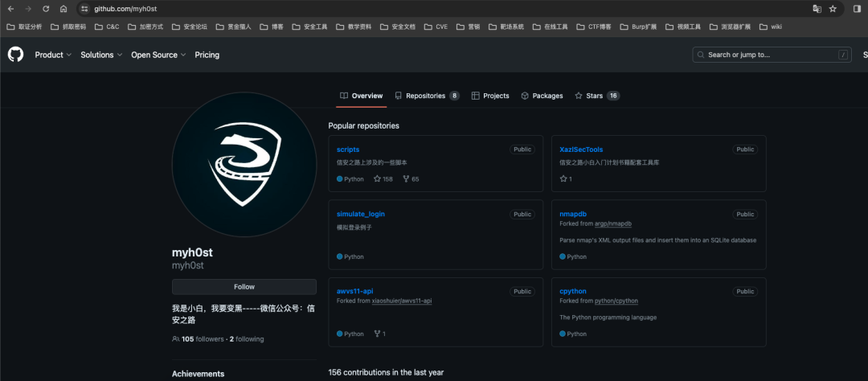Image resolution: width=868 pixels, height=381 pixels.
Task: Expand the Product menu
Action: click(53, 55)
